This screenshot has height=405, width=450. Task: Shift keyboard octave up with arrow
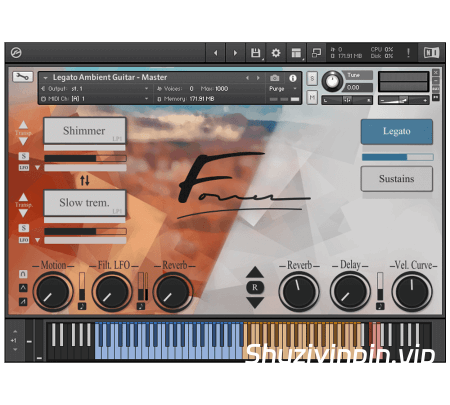pos(15,332)
